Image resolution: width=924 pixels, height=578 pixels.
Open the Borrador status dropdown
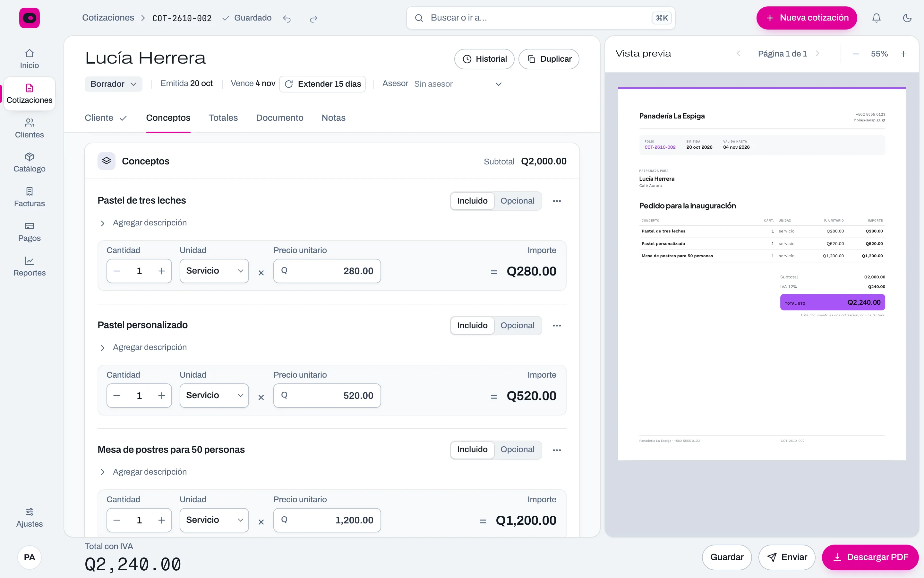click(113, 84)
